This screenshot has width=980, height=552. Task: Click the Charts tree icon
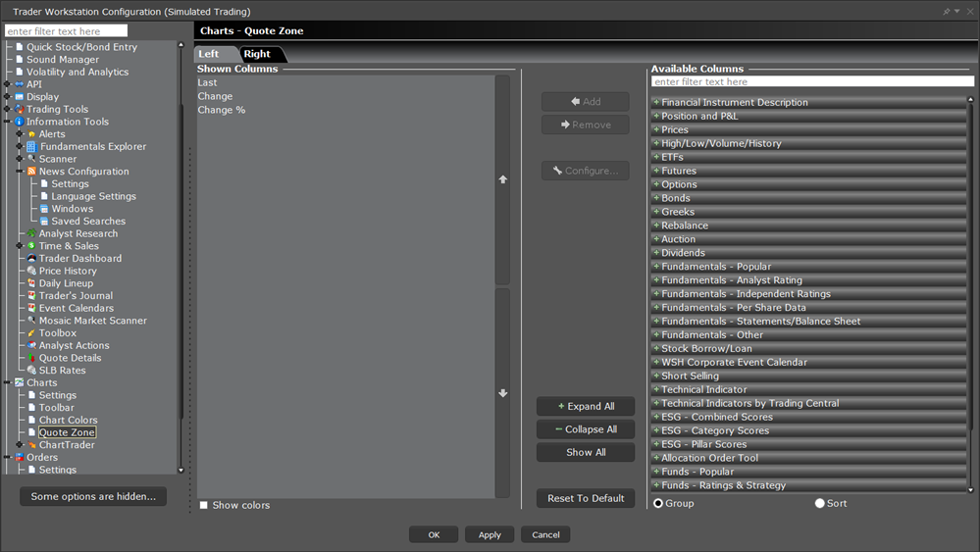[20, 382]
